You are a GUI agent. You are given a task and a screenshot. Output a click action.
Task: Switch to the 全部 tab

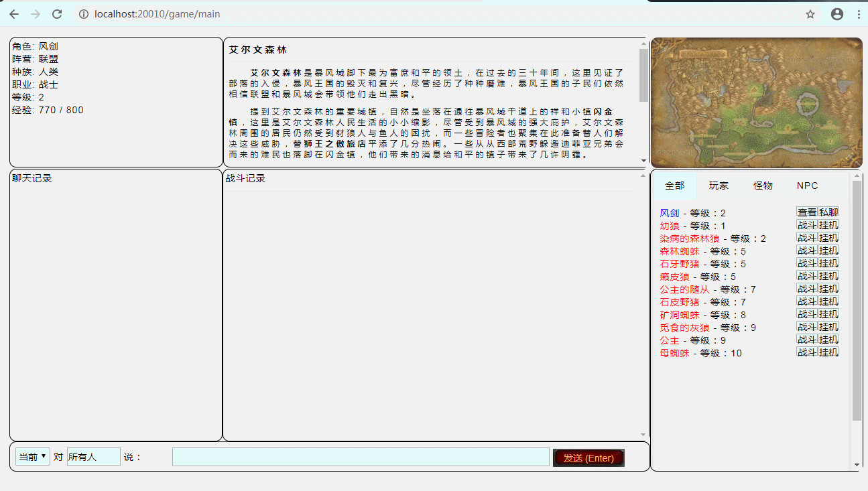point(675,186)
